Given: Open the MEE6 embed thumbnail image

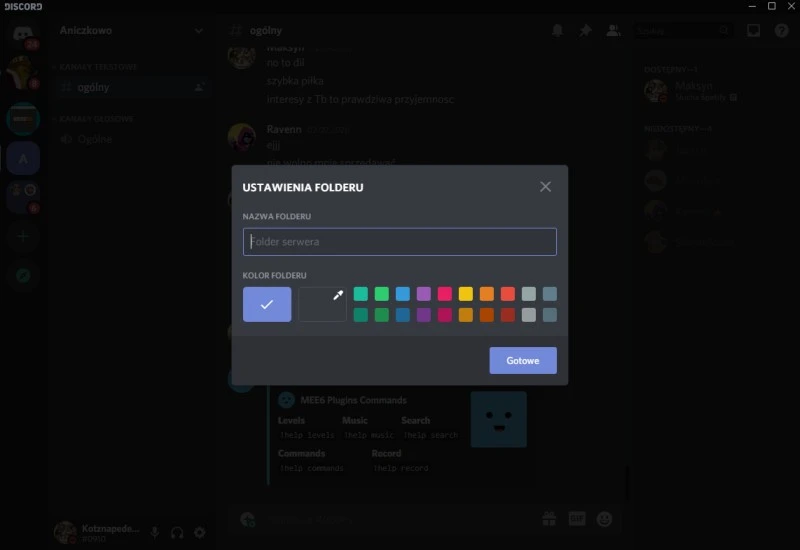Looking at the screenshot, I should tap(498, 419).
